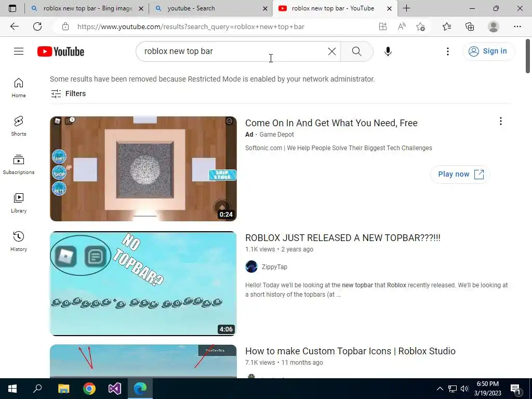Viewport: 532px width, 399px height.
Task: Go to Home in the sidebar
Action: (x=19, y=87)
